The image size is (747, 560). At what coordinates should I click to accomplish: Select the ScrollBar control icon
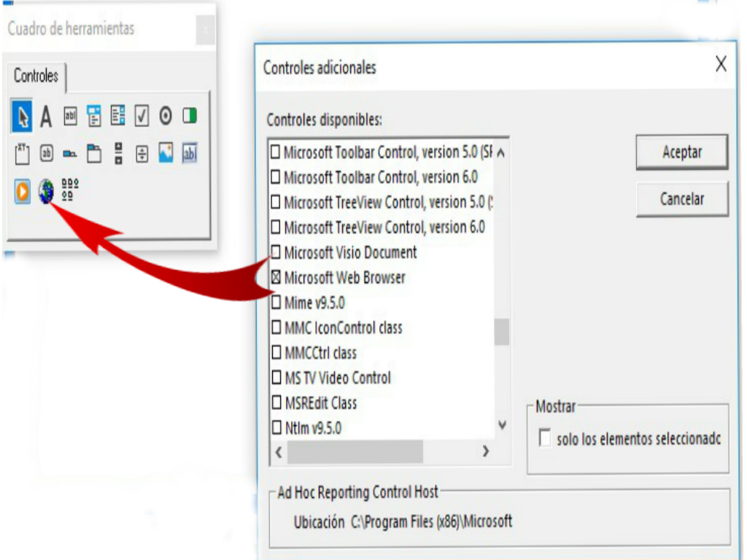(118, 153)
